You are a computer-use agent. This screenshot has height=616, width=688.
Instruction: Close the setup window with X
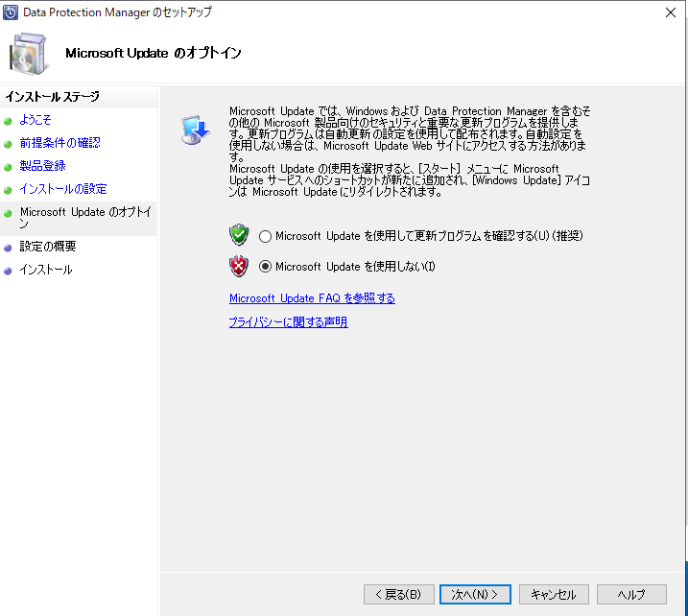point(671,12)
